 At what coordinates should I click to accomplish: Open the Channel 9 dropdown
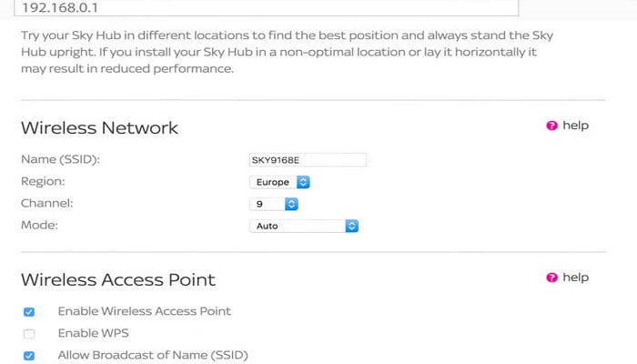pyautogui.click(x=273, y=204)
